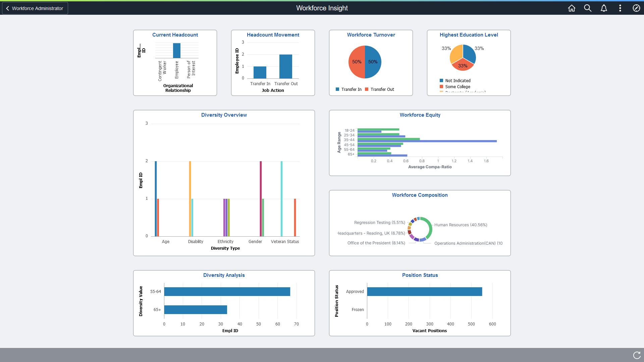
Task: Open the NavBar compass icon
Action: tap(636, 8)
